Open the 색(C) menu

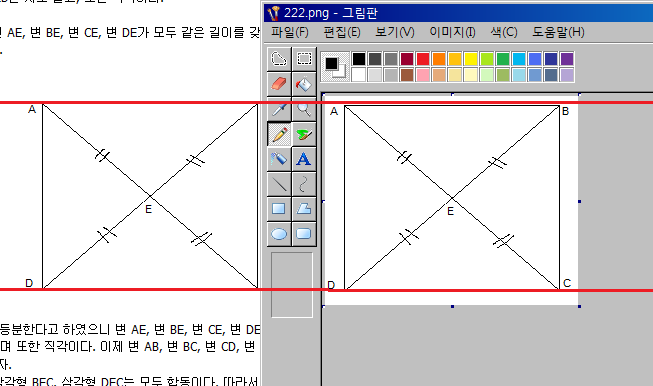504,32
